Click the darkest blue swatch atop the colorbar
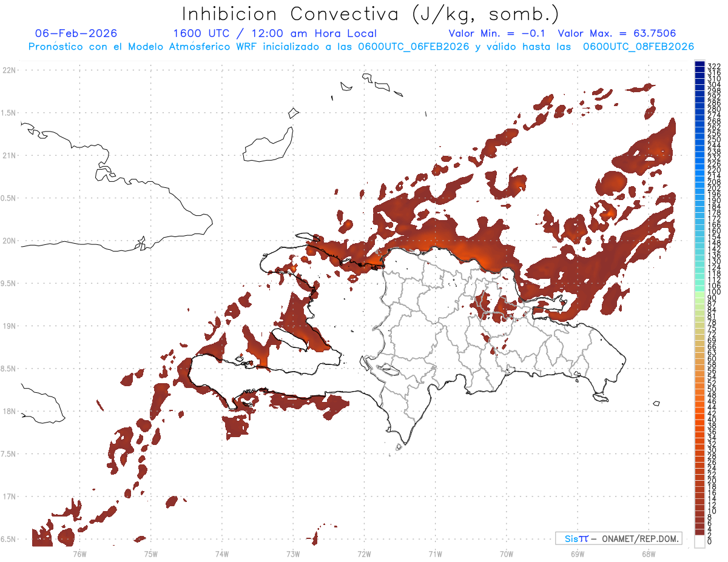Image resolution: width=728 pixels, height=562 pixels. (699, 64)
